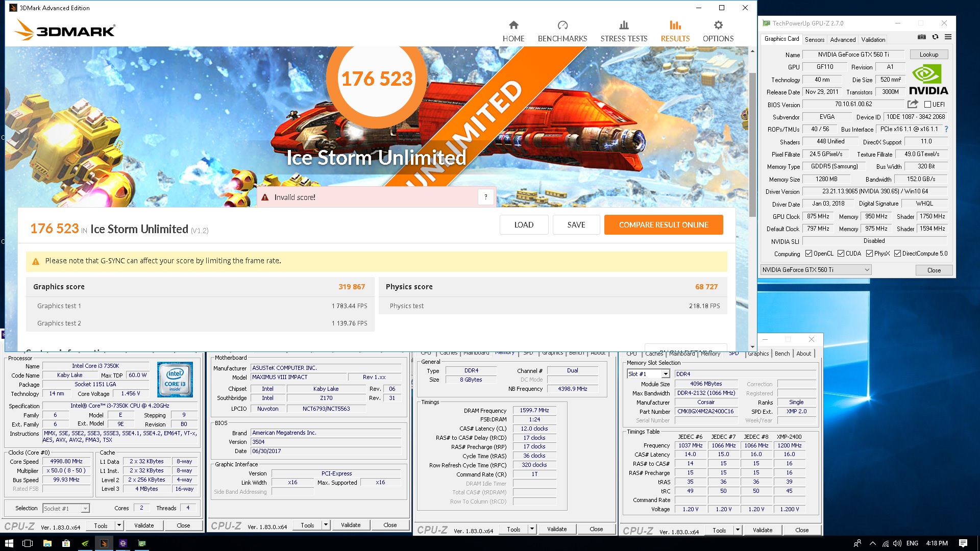This screenshot has width=980, height=551.
Task: Click the CPU-Z taskbar icon
Action: pyautogui.click(x=122, y=543)
